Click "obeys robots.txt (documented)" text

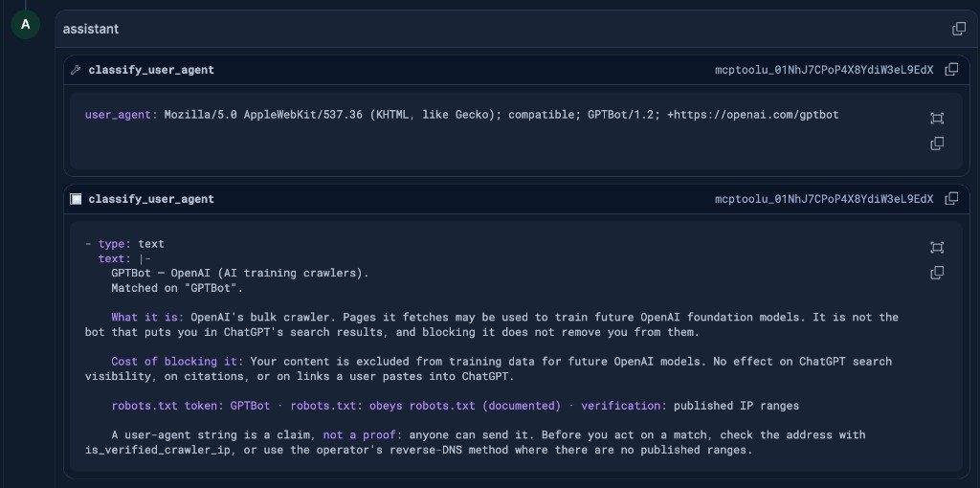point(465,406)
